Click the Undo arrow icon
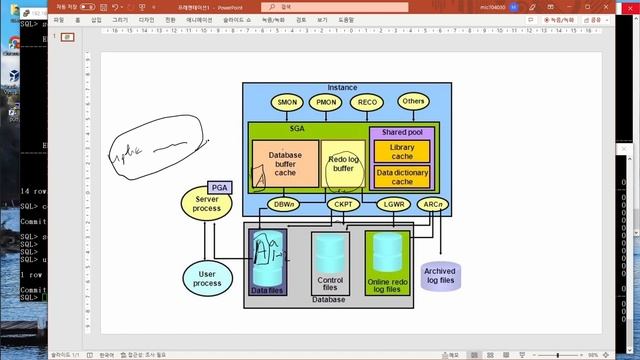Image resolution: width=640 pixels, height=360 pixels. [115, 7]
